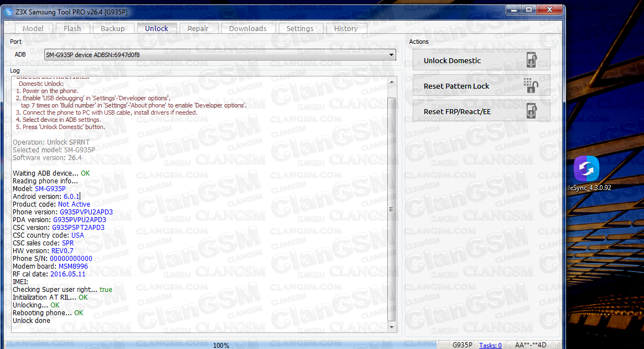Click Android version 6.0.1 in log
Viewport: 644px width, 349px height.
71,197
